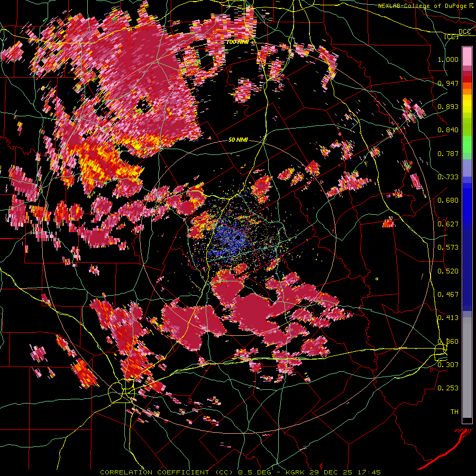Click the 0.413 scale value

(x=448, y=318)
